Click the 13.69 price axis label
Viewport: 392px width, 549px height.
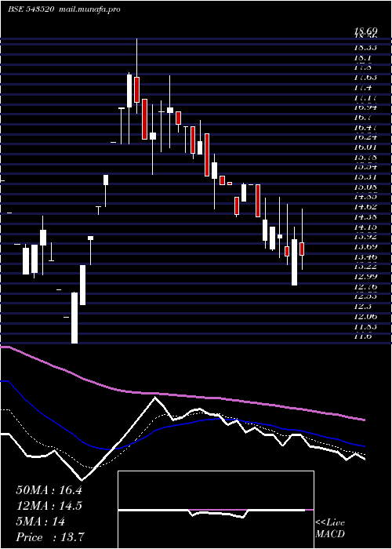tap(365, 247)
